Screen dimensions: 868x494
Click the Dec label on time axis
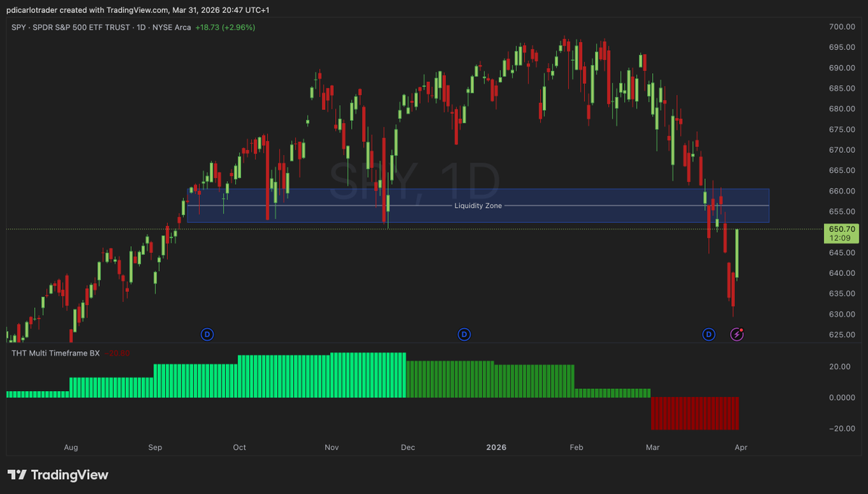(408, 448)
